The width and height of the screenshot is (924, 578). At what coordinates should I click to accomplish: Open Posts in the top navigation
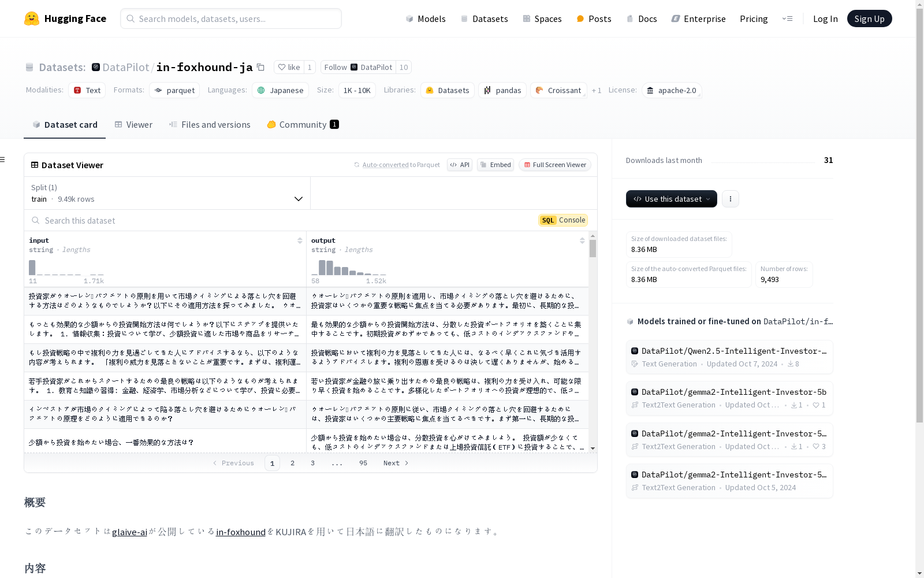point(594,18)
